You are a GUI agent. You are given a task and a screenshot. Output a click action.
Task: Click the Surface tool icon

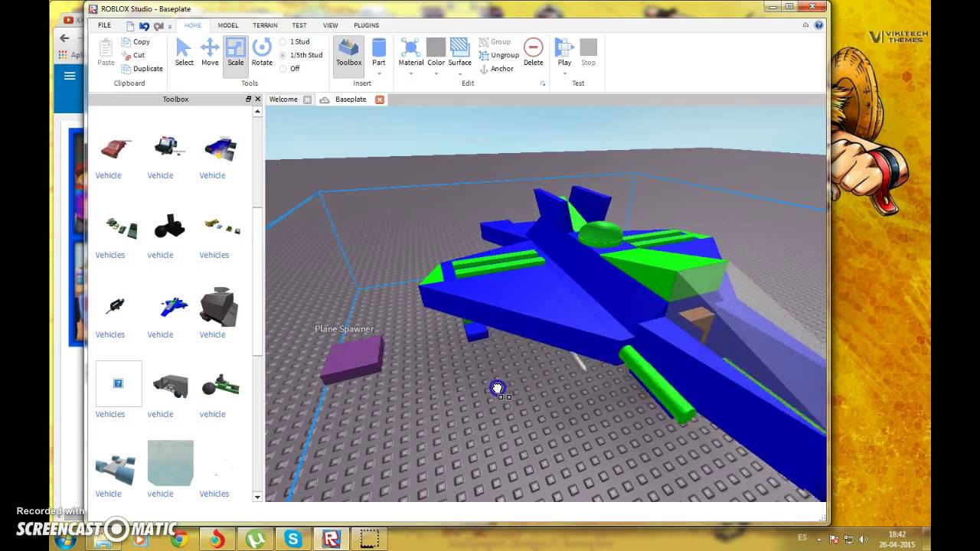(x=460, y=47)
